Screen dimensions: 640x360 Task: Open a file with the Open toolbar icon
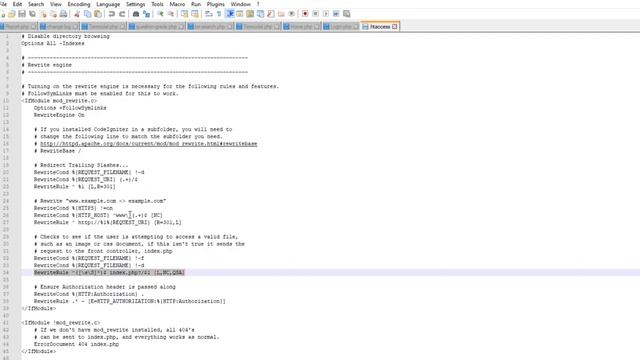(x=11, y=14)
